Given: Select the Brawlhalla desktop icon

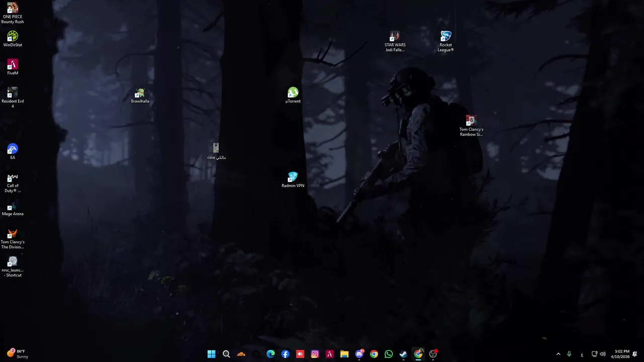Looking at the screenshot, I should pos(140,96).
